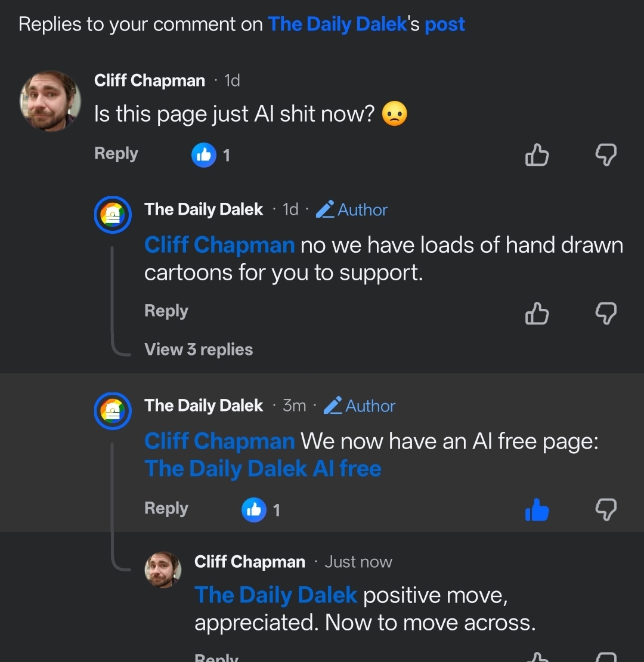Click The Daily Dalek mention in Cliff's latest reply

275,595
